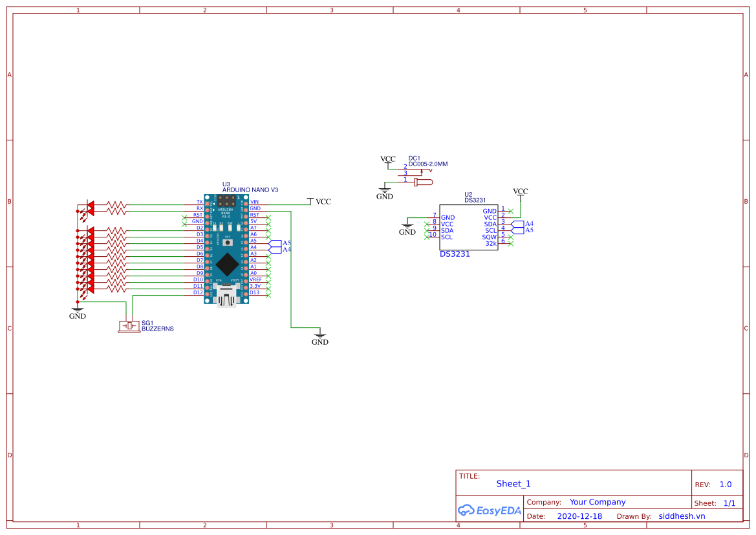Click the VCC flag above the DS3231 chip
Image resolution: width=756 pixels, height=535 pixels.
[521, 191]
